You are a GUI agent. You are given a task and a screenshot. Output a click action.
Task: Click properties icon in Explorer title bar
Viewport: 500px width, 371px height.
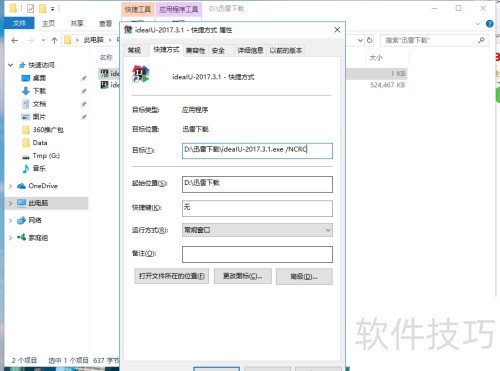point(30,8)
